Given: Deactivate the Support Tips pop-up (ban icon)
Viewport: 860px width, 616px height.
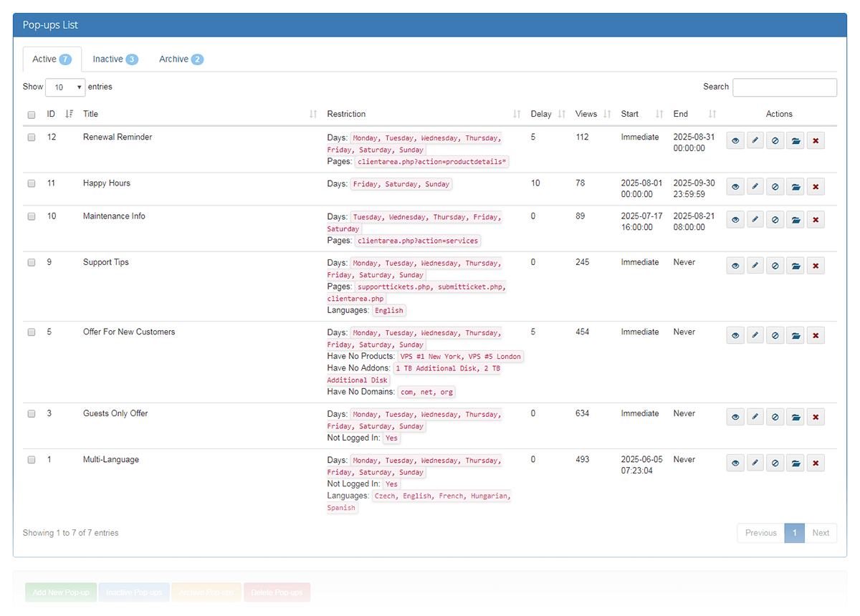Looking at the screenshot, I should point(775,266).
